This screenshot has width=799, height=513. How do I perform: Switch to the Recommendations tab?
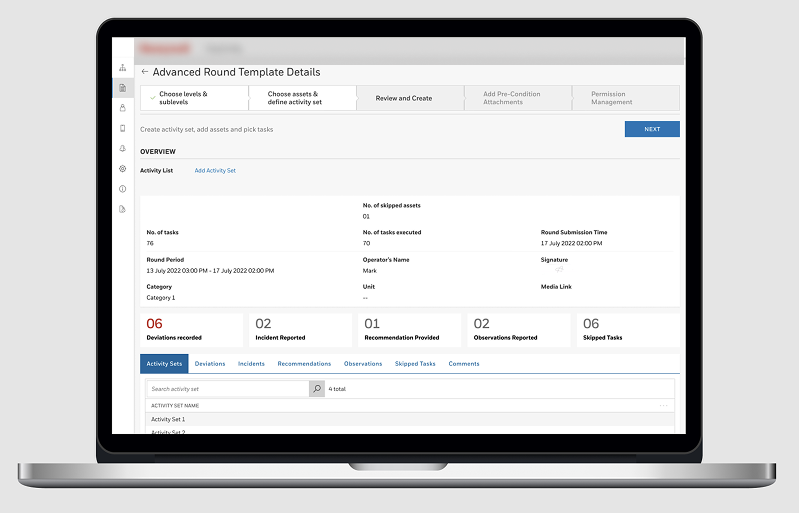pos(304,364)
